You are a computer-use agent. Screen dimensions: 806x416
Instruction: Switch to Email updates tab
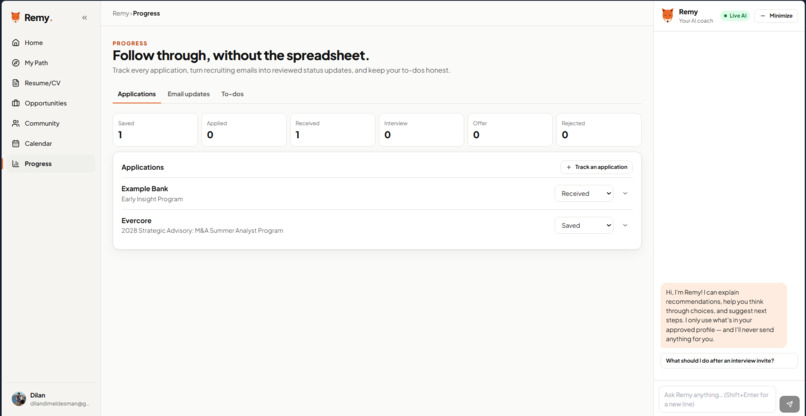[189, 94]
